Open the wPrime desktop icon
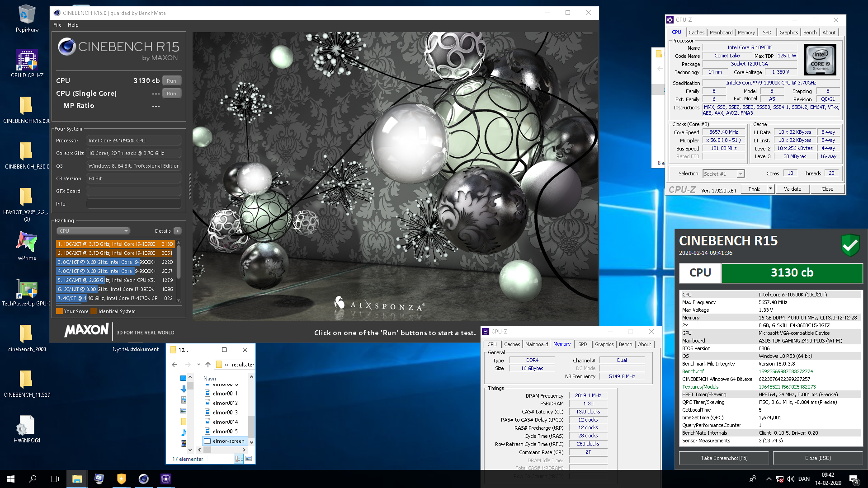The width and height of the screenshot is (868, 488). pyautogui.click(x=27, y=246)
